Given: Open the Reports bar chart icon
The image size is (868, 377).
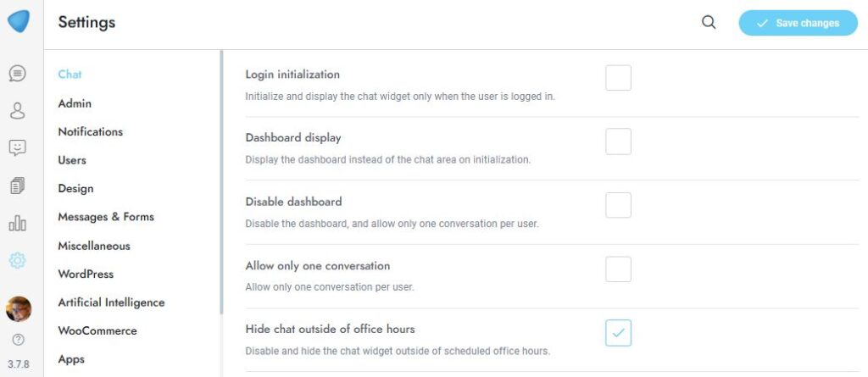Looking at the screenshot, I should (18, 223).
